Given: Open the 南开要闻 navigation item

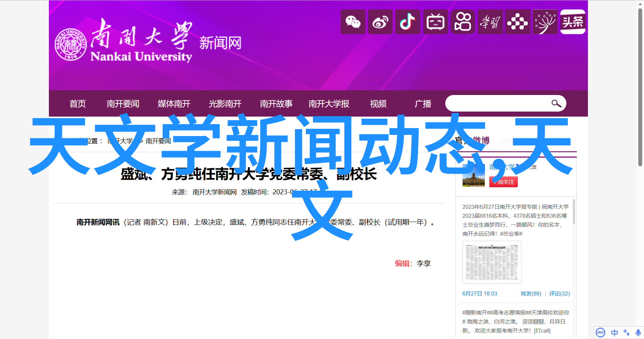Looking at the screenshot, I should 123,104.
